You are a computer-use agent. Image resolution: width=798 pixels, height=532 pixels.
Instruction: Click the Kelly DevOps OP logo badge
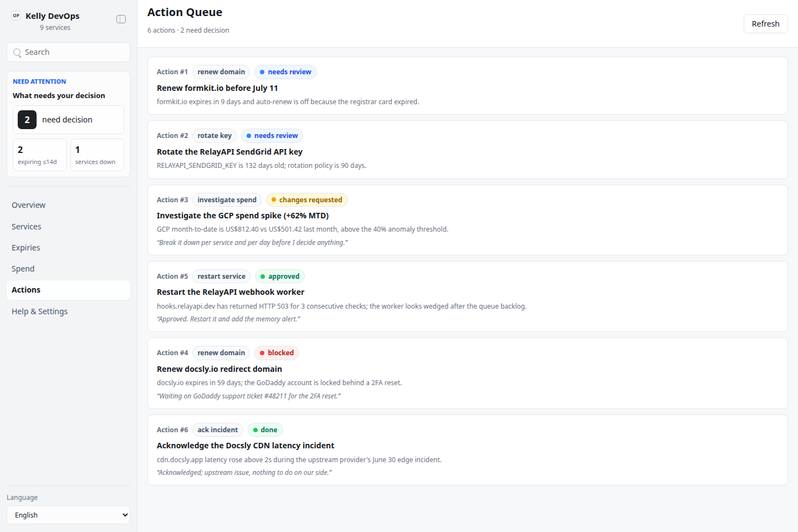pos(16,16)
